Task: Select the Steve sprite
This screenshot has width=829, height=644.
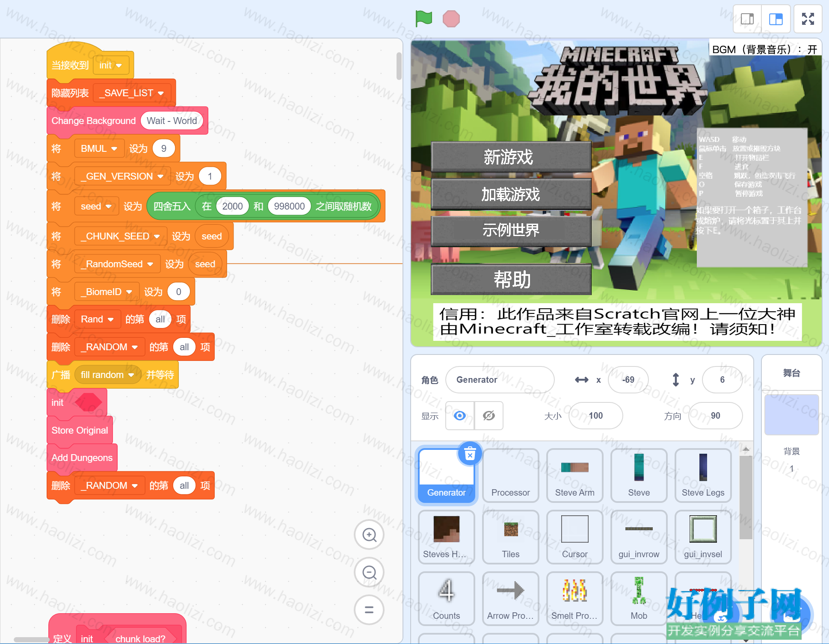Action: (x=639, y=475)
